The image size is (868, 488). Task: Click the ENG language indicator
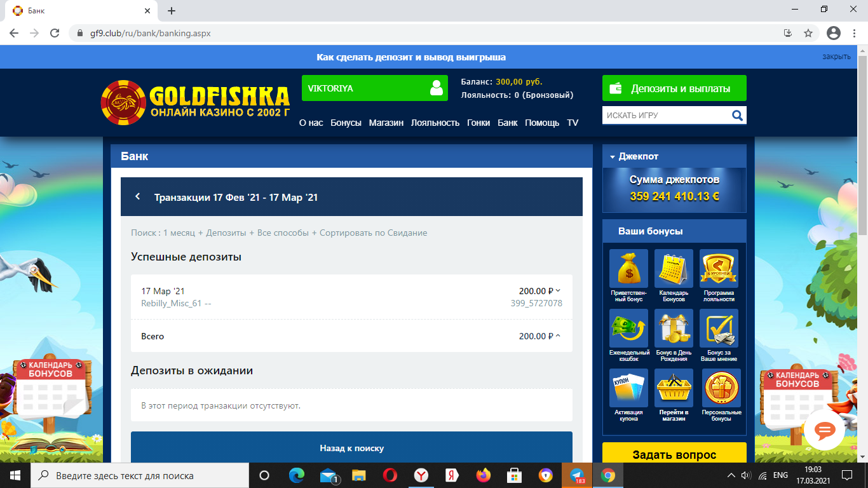[780, 475]
